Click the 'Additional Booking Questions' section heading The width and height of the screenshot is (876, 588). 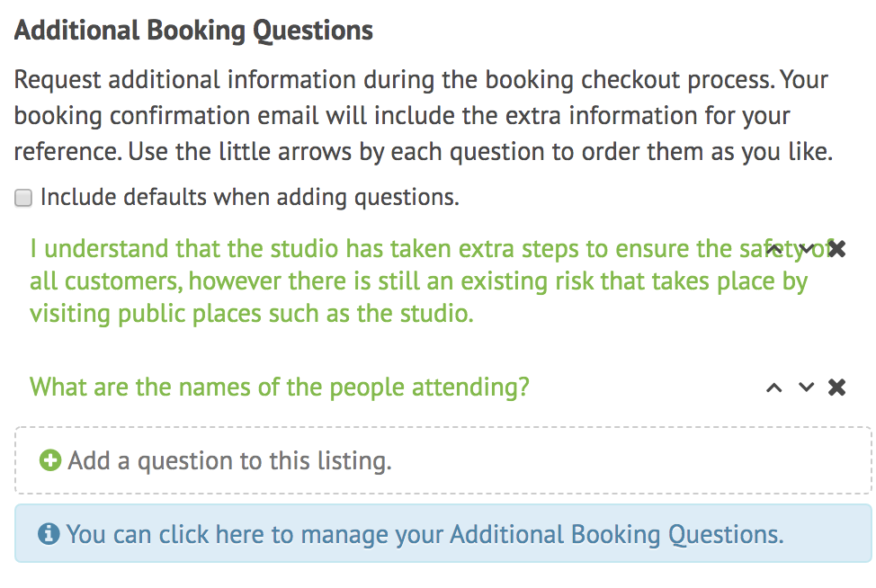click(193, 31)
